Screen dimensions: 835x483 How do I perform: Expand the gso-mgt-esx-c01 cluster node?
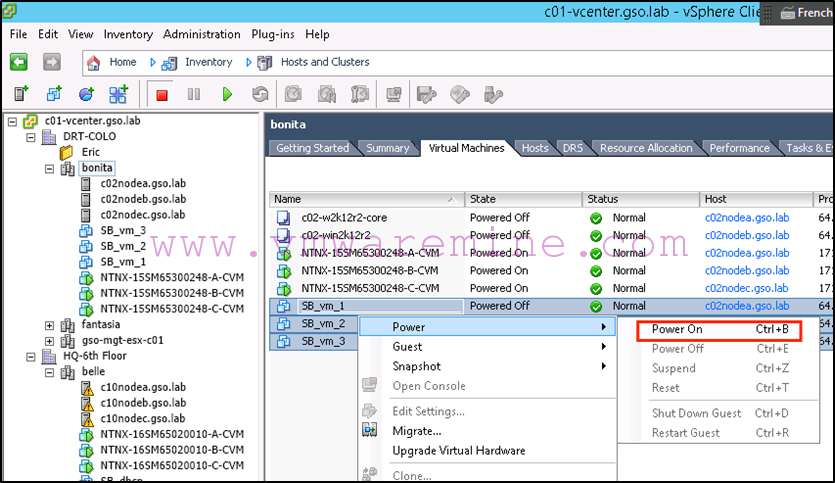pos(50,341)
